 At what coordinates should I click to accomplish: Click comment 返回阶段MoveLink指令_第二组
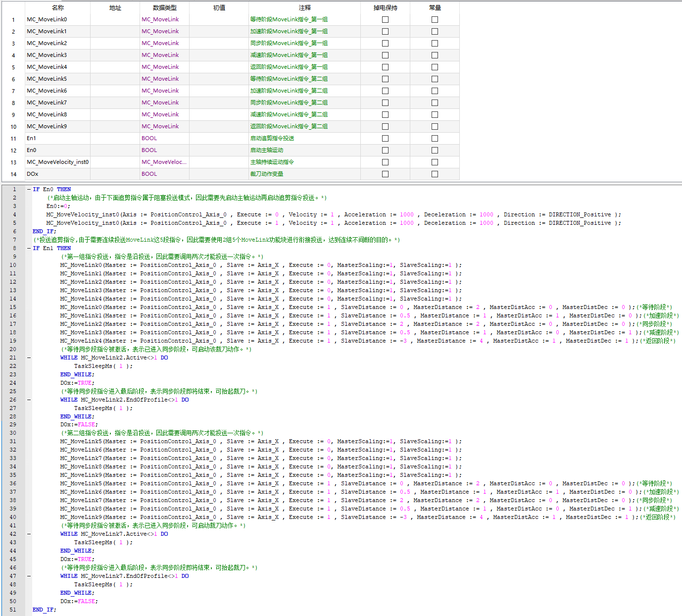[289, 127]
